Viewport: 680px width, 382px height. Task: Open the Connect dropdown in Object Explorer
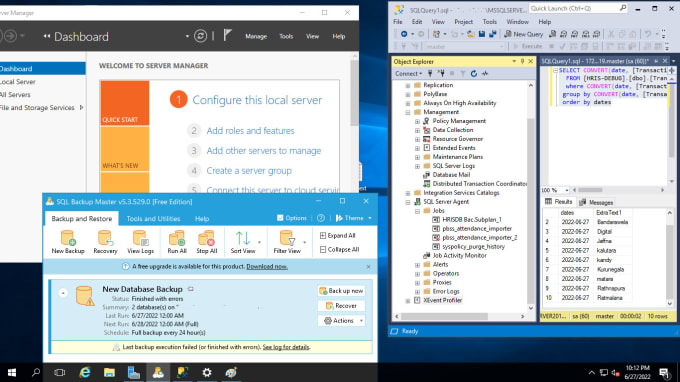coord(408,74)
